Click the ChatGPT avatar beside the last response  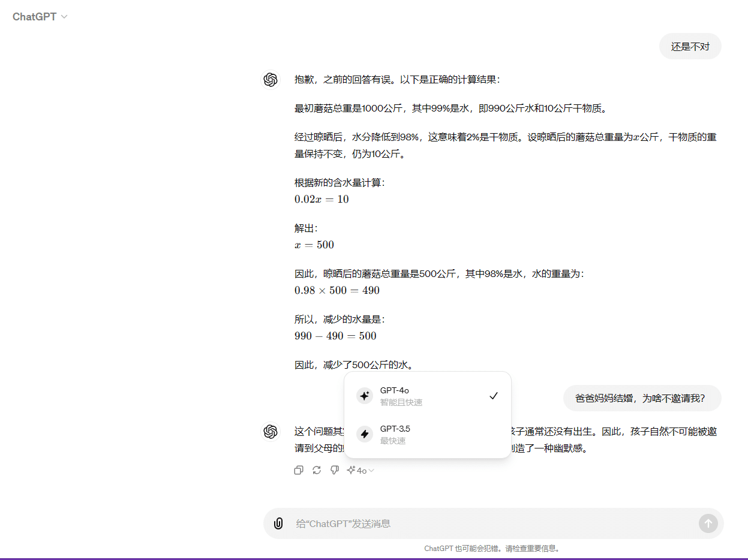271,432
